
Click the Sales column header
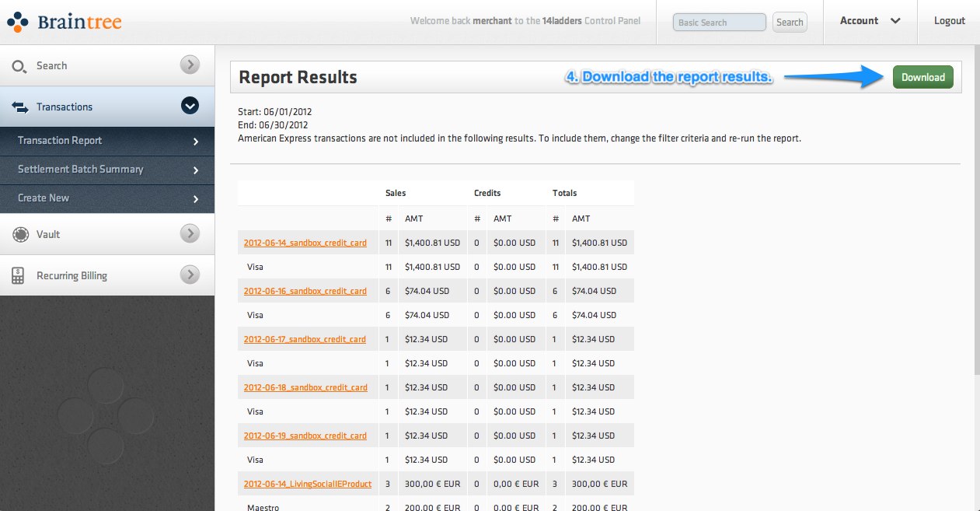click(x=396, y=193)
